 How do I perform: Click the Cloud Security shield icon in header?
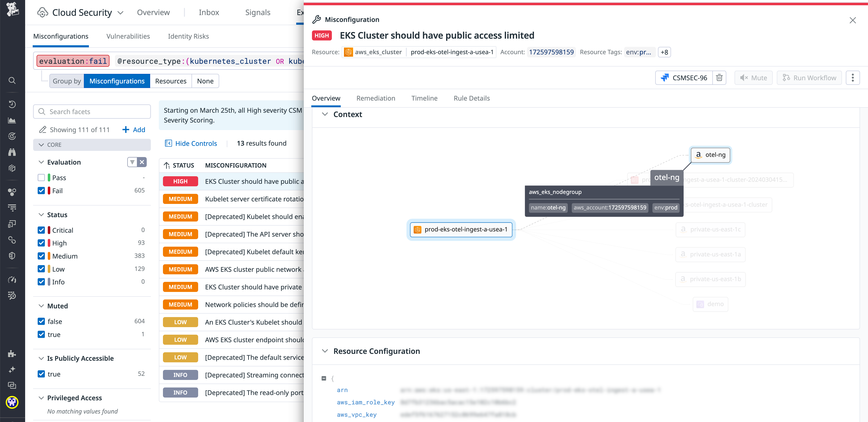pos(42,12)
